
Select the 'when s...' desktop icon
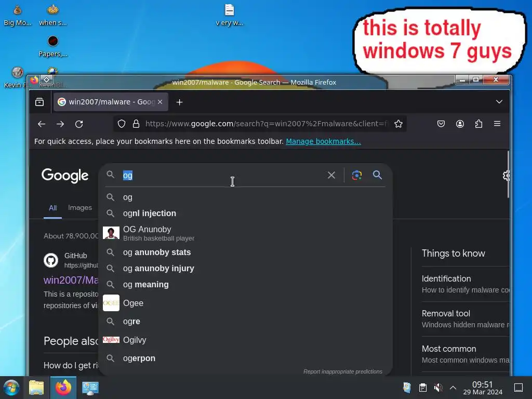coord(53,15)
